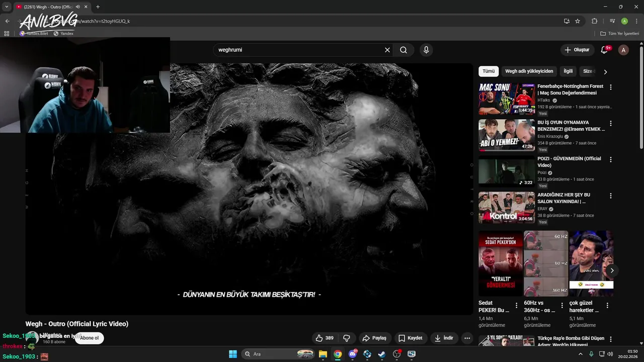Download the video with İndir

point(444,338)
